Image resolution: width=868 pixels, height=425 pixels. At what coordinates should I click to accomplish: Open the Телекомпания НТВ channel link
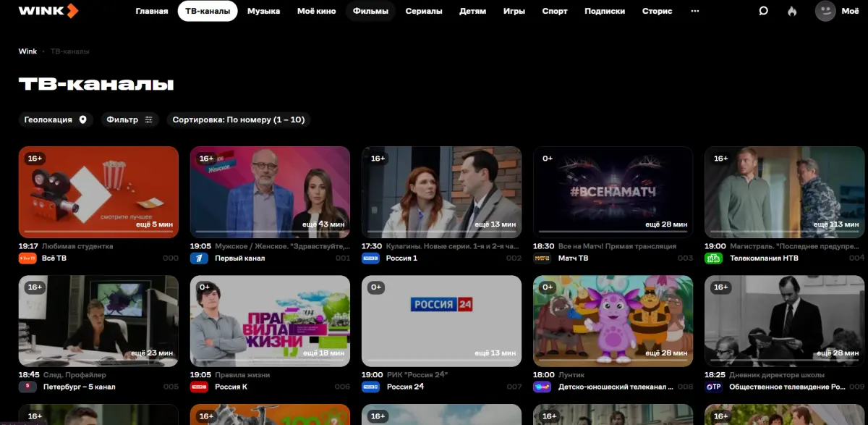tap(765, 258)
